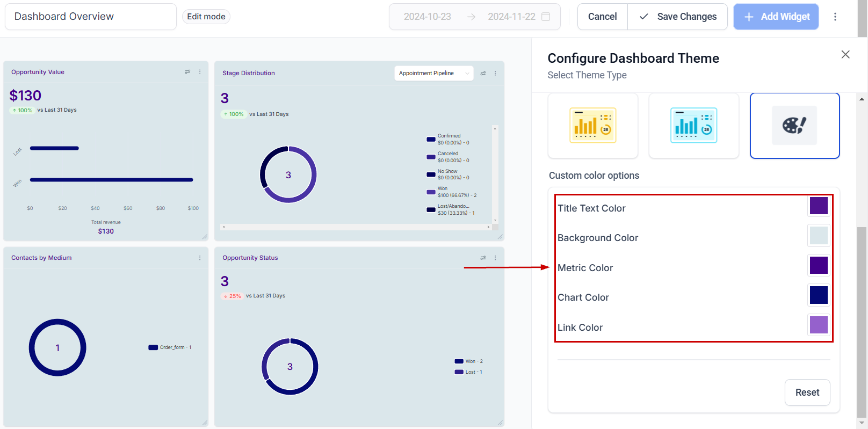
Task: Toggle the No Show legend entry
Action: pos(448,174)
